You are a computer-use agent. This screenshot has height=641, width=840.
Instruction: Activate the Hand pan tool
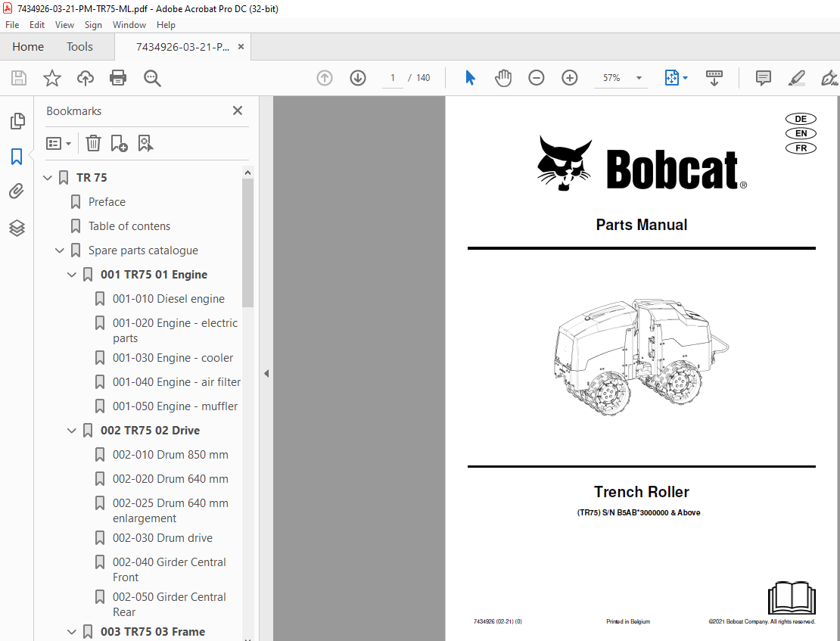pyautogui.click(x=503, y=78)
